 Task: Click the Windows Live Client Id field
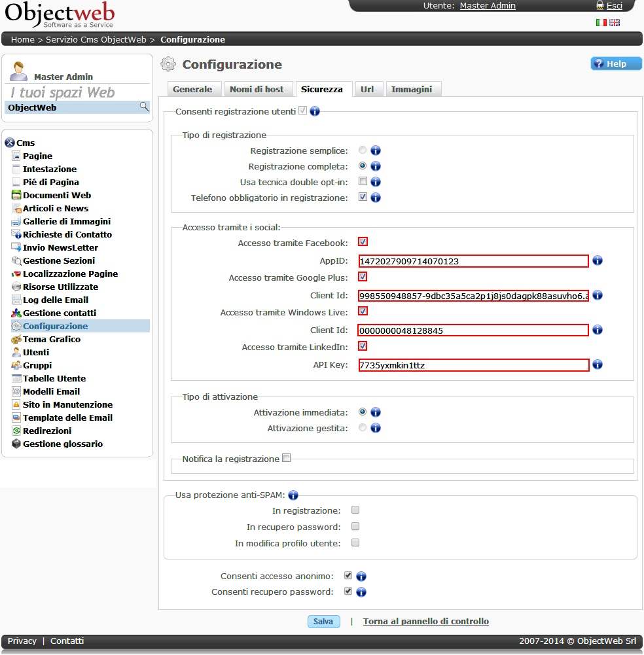pos(473,330)
